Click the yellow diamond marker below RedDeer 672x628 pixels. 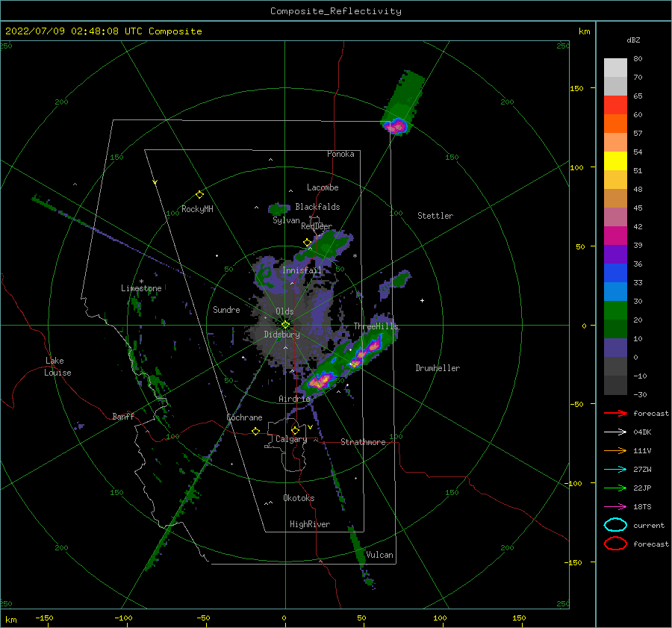[x=307, y=243]
